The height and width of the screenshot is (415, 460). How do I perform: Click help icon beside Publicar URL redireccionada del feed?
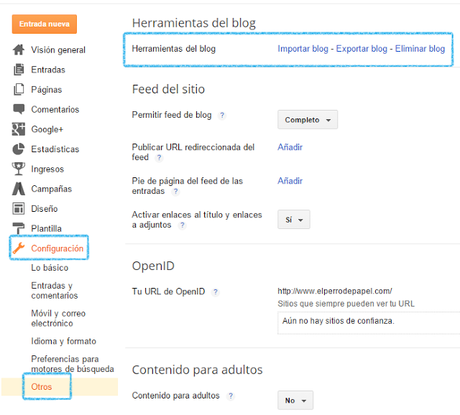click(x=159, y=158)
